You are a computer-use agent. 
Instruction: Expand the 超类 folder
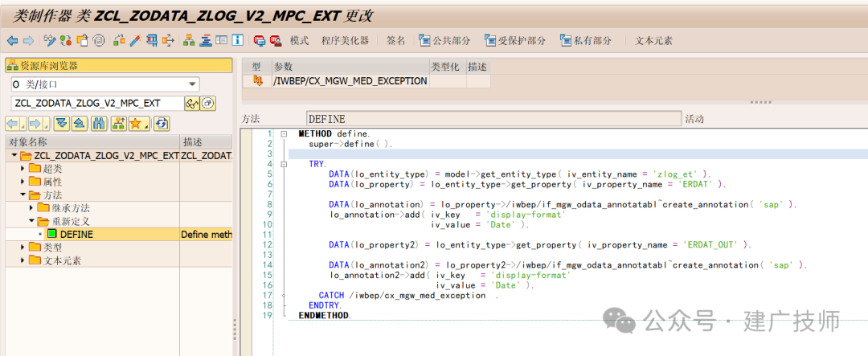coord(23,168)
